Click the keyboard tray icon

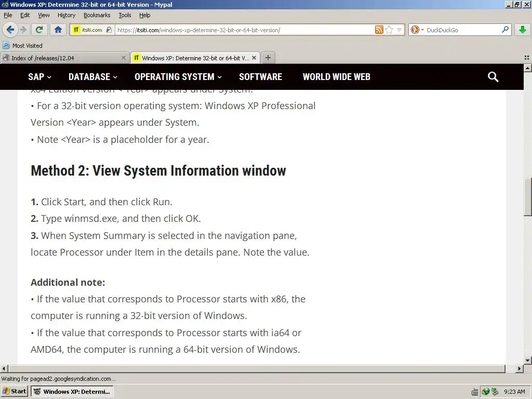[475, 392]
